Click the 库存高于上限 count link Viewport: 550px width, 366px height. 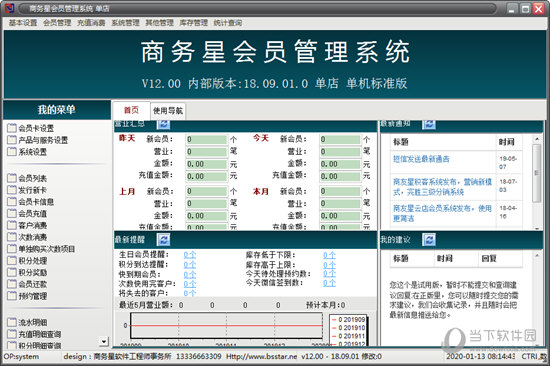(329, 264)
